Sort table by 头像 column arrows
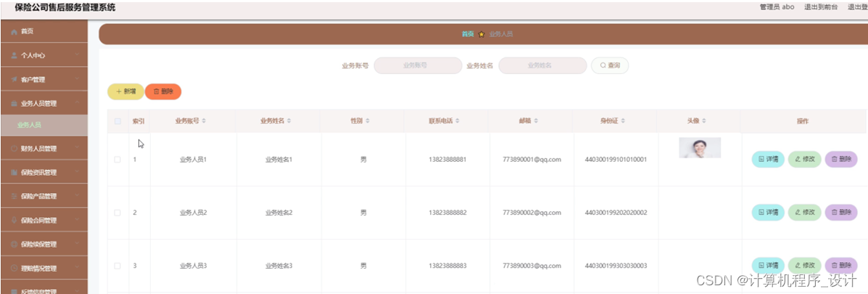The height and width of the screenshot is (294, 868). pyautogui.click(x=704, y=121)
